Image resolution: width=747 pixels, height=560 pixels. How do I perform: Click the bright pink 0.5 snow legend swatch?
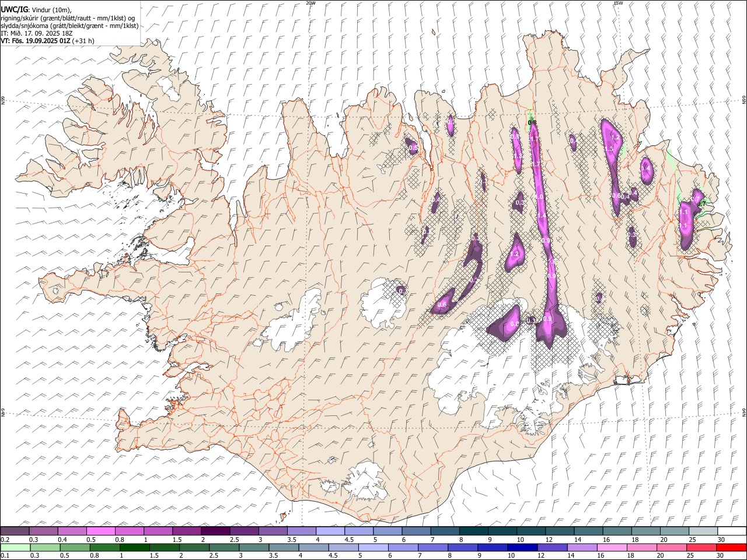(101, 531)
